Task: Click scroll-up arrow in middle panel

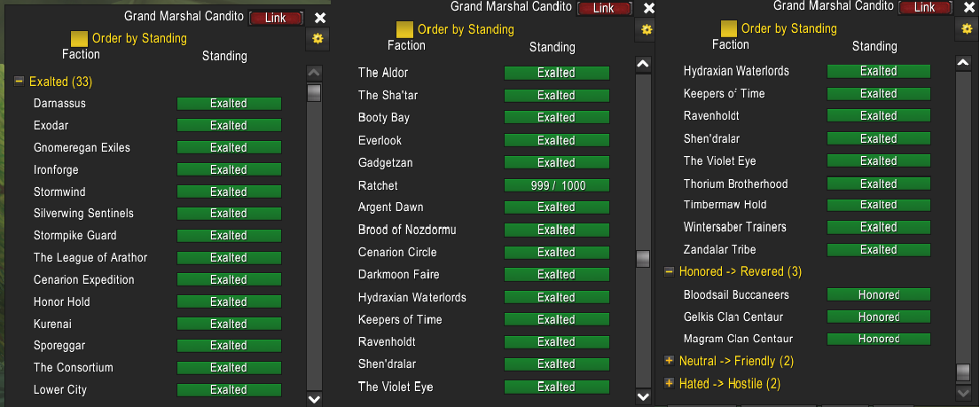Action: (x=643, y=64)
